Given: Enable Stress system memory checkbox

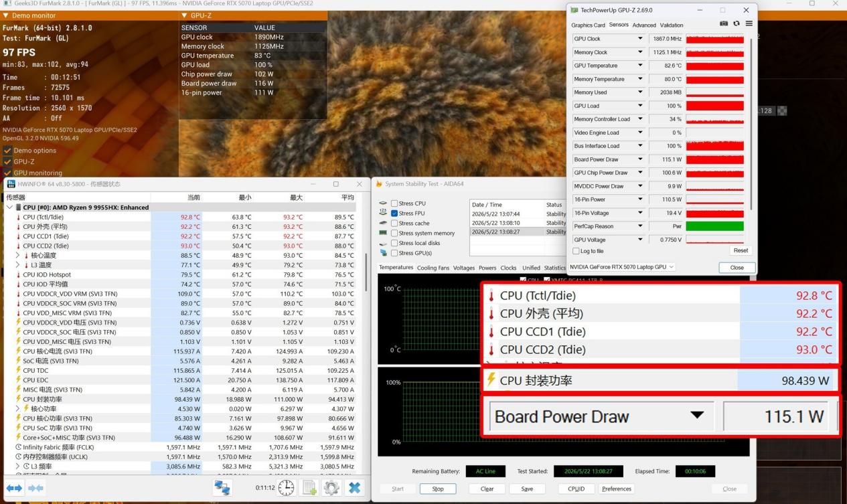Looking at the screenshot, I should [x=394, y=233].
